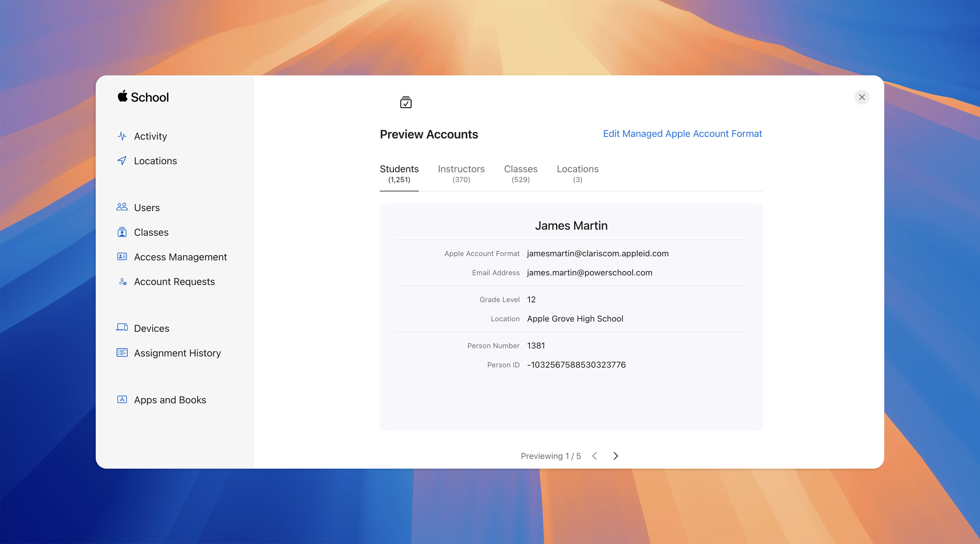Go to the previous previewed account
This screenshot has height=544, width=980.
pyautogui.click(x=595, y=456)
